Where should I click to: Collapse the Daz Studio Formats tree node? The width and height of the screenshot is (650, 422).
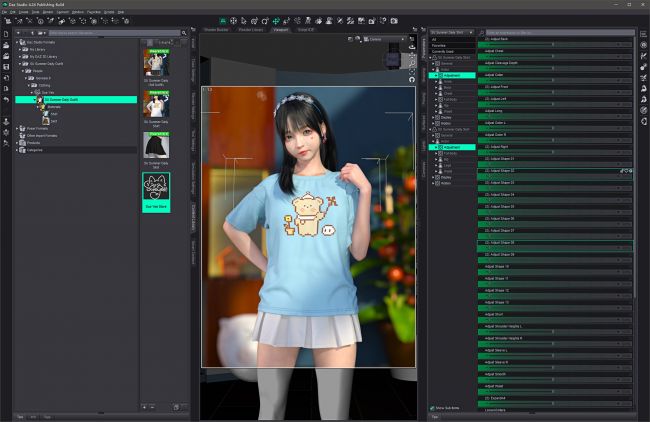(17, 43)
